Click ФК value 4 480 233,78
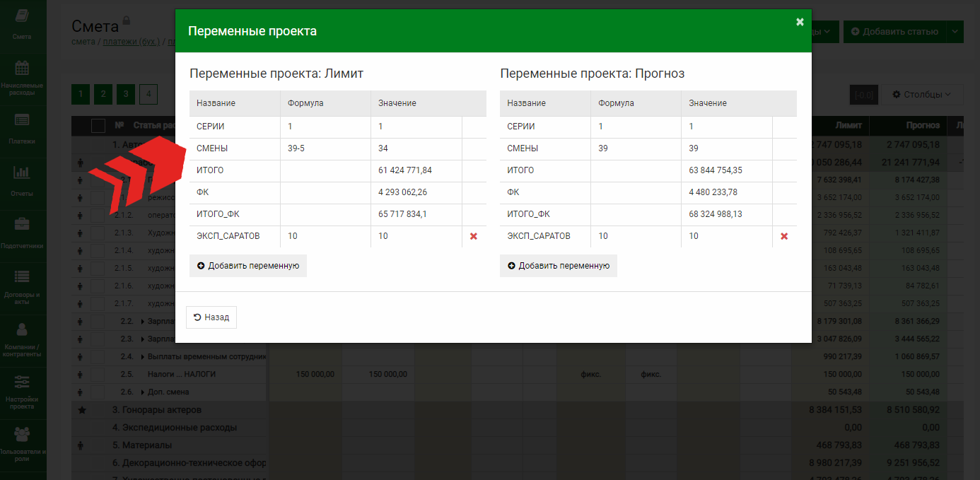The image size is (980, 480). point(713,192)
